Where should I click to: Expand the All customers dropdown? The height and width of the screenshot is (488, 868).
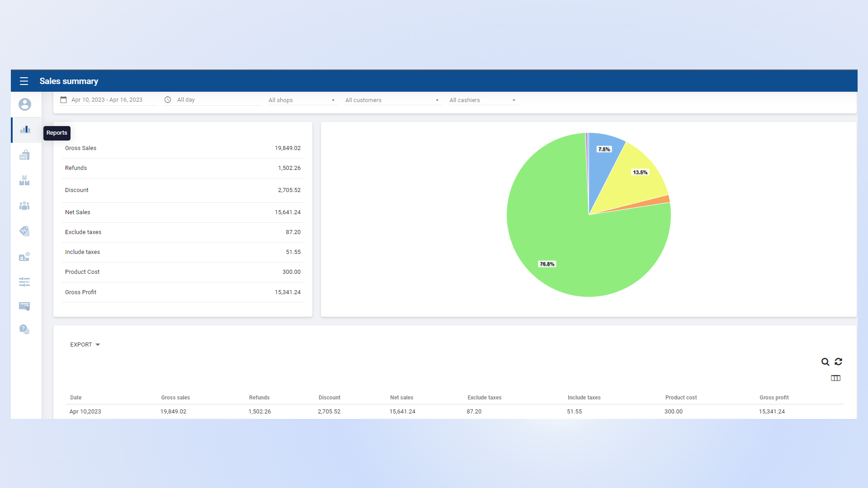(392, 100)
